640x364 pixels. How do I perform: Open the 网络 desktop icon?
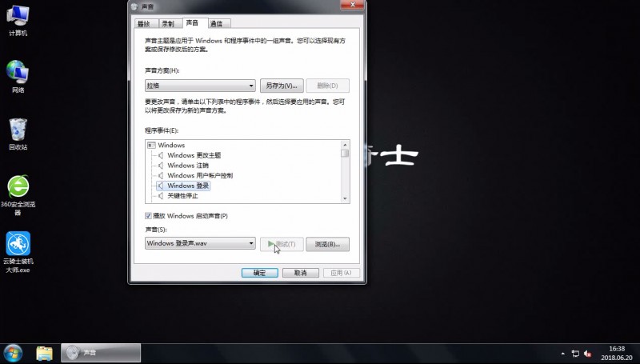(x=18, y=77)
